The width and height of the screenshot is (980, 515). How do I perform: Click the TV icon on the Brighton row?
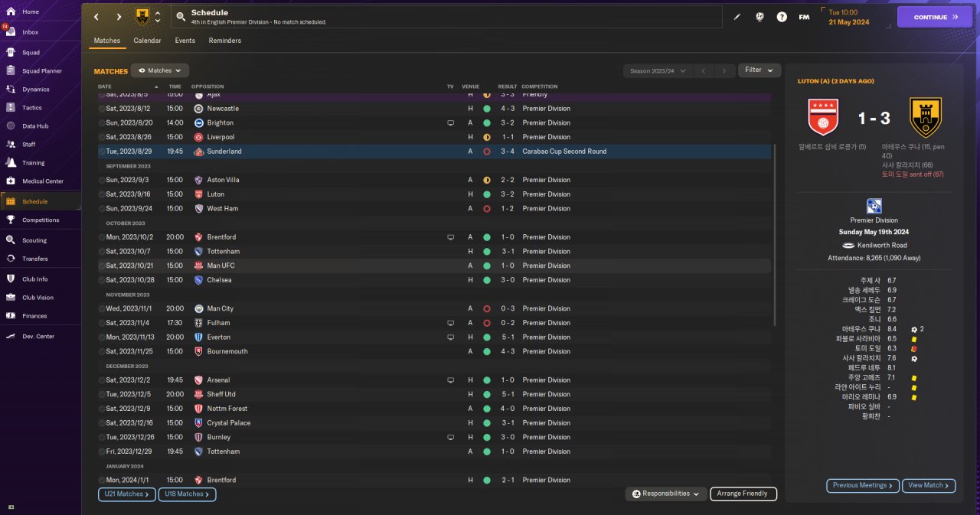click(x=451, y=123)
